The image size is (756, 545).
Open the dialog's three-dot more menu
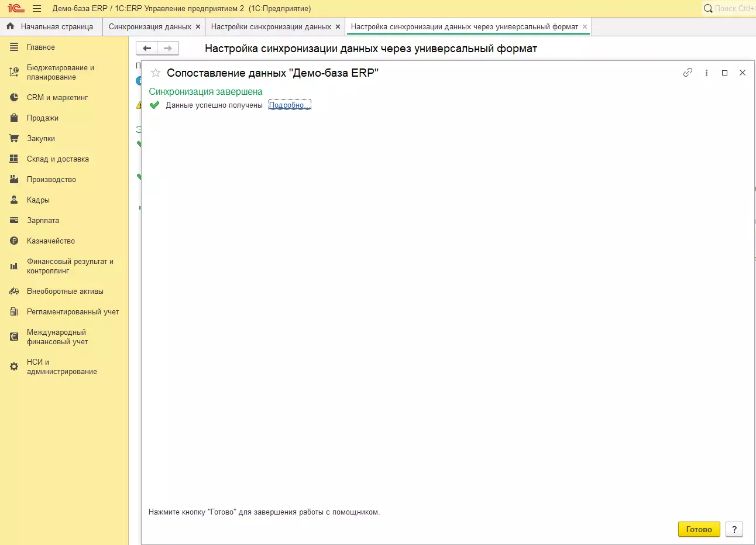(x=706, y=73)
